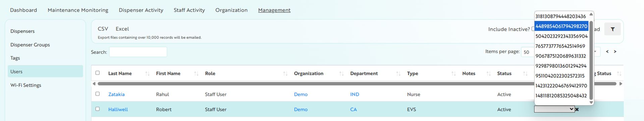Screen dimensions: 644x121
Task: Open the Halliwell user link
Action: [118, 110]
